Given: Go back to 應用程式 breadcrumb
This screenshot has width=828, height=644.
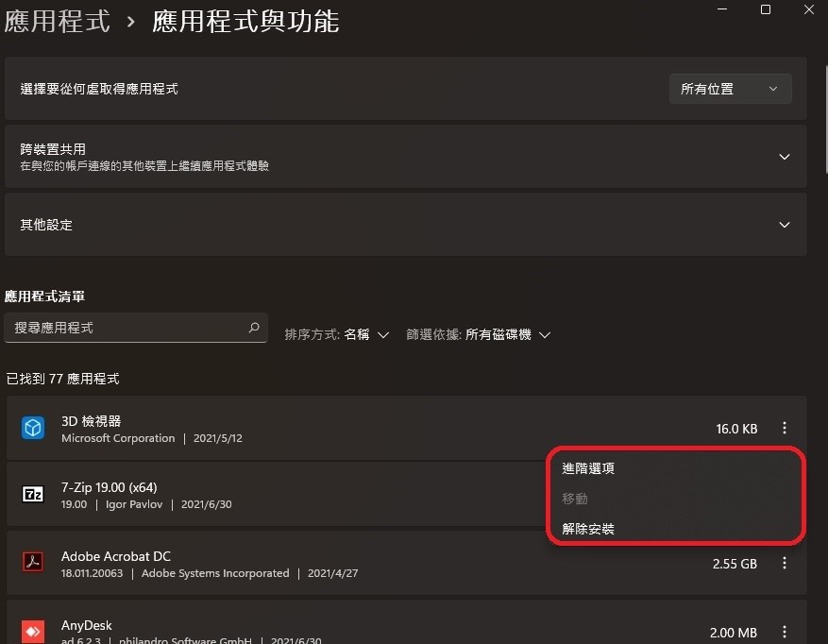Looking at the screenshot, I should (57, 22).
